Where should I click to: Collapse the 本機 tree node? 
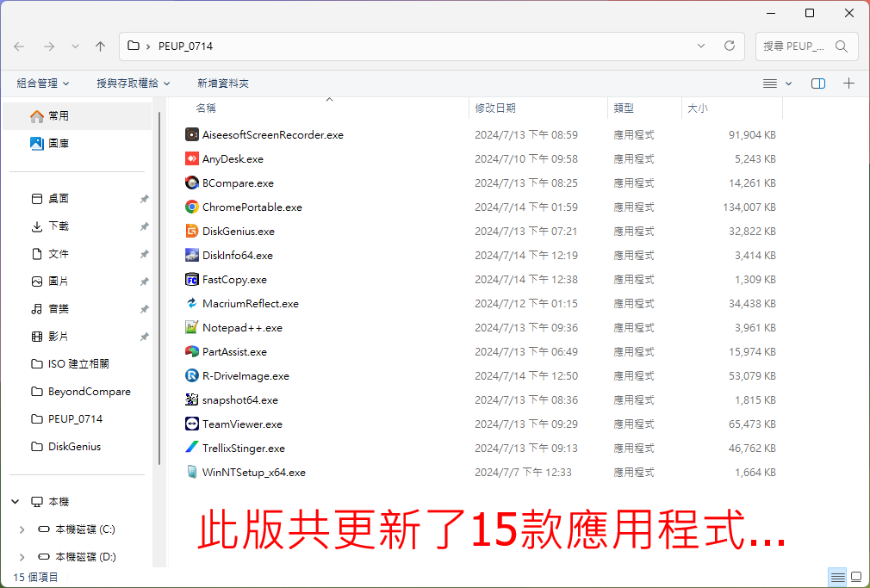pos(16,502)
